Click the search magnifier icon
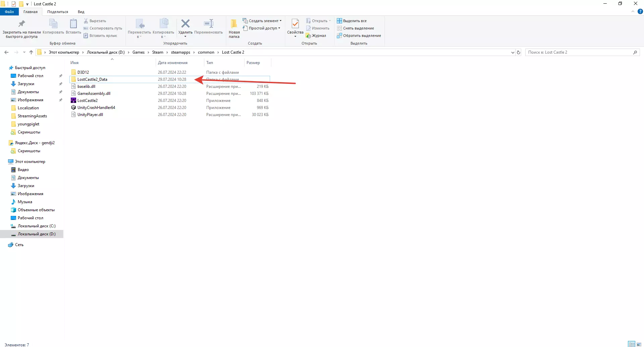 pos(635,52)
